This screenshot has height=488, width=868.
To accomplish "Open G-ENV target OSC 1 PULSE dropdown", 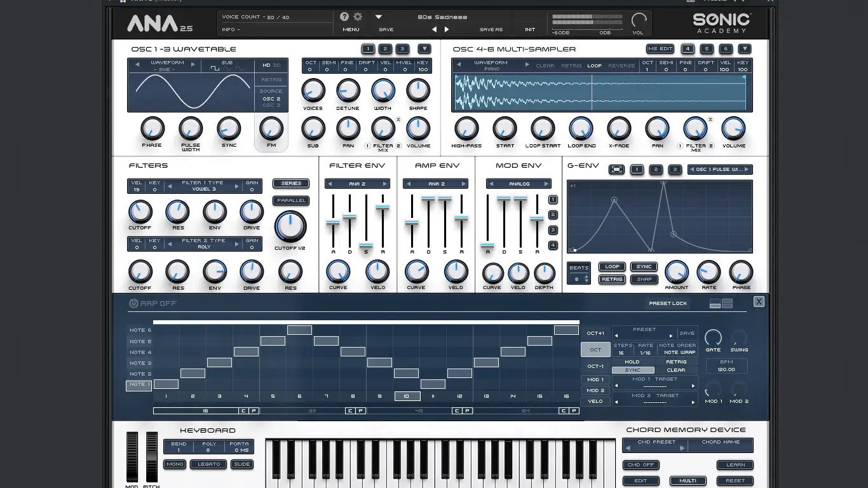I will click(721, 170).
